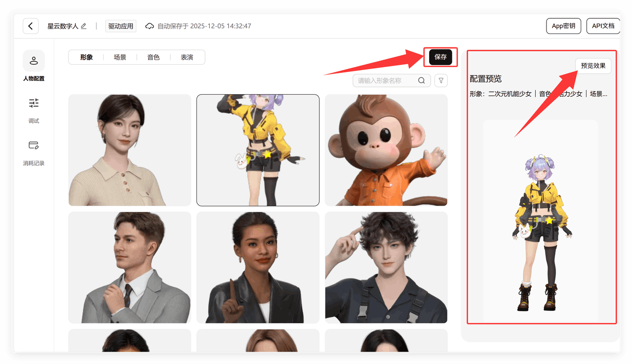Open 消耗记录 in the left sidebar
The image size is (632, 364).
[34, 153]
